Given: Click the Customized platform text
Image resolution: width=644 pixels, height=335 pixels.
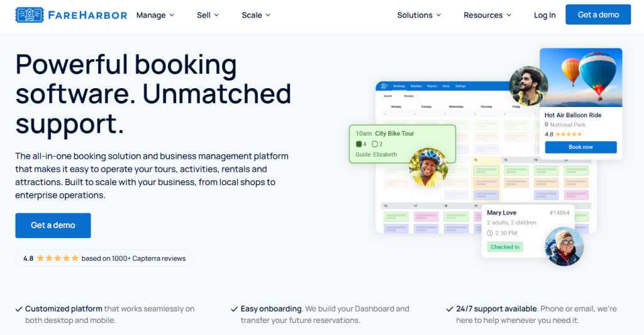Looking at the screenshot, I should point(64,309).
